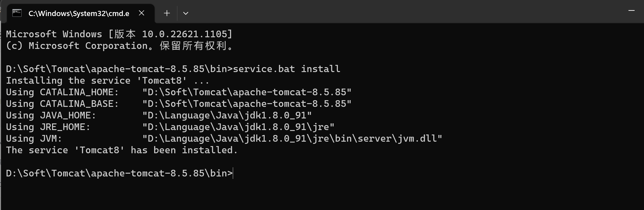Screen dimensions: 644x210
Task: Click the empty title bar area beside tabs
Action: click(400, 12)
